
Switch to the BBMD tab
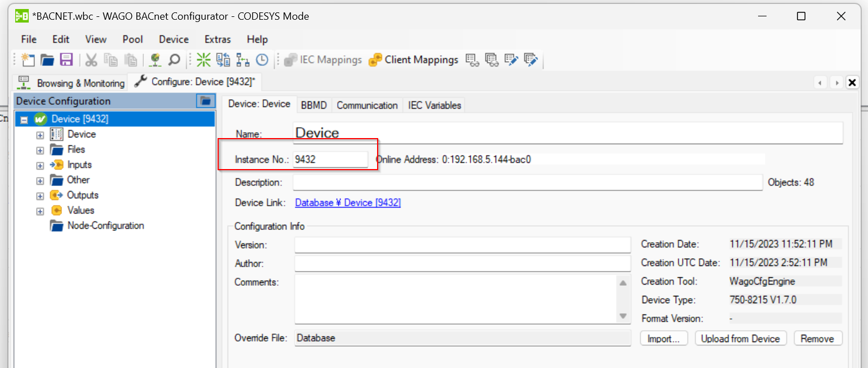click(x=313, y=105)
